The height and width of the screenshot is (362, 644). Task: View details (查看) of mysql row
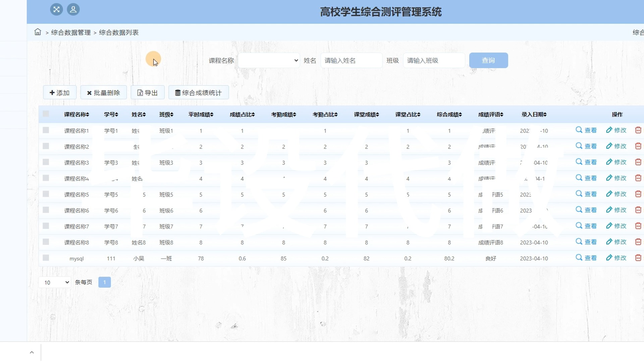tap(586, 258)
